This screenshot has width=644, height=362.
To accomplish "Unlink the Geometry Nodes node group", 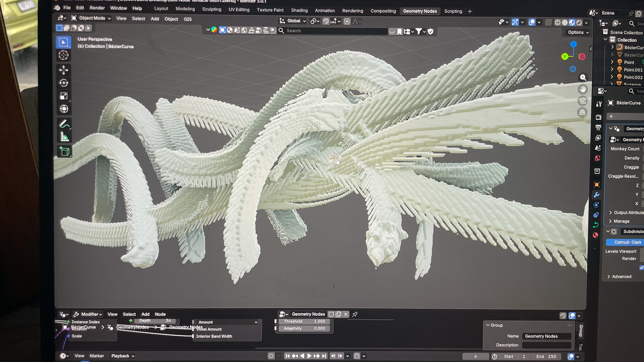I will [x=346, y=314].
